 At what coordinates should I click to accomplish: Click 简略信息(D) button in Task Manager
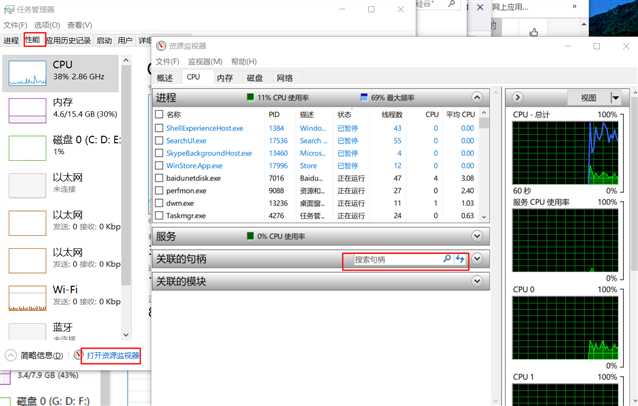pyautogui.click(x=42, y=356)
